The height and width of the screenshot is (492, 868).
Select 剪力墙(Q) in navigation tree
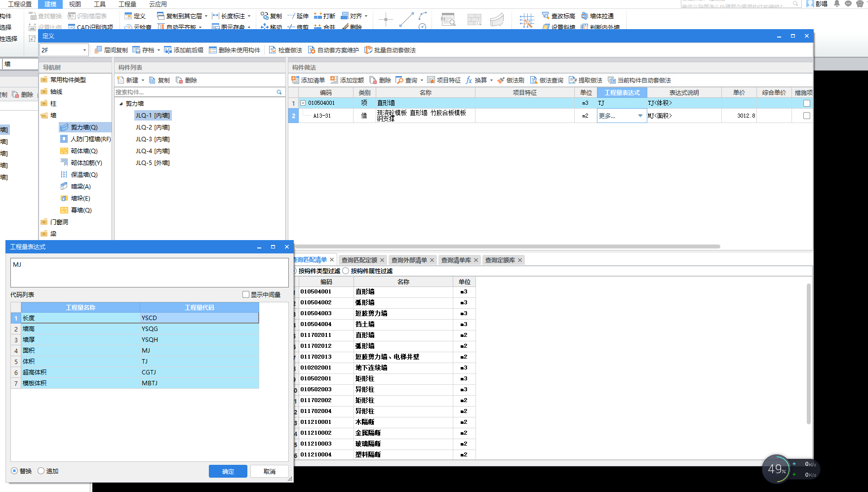click(x=84, y=127)
